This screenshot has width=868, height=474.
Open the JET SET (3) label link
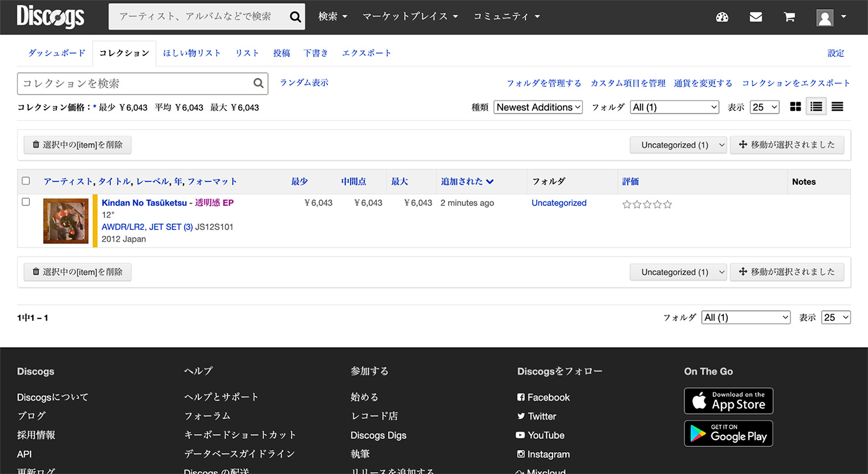pos(171,227)
